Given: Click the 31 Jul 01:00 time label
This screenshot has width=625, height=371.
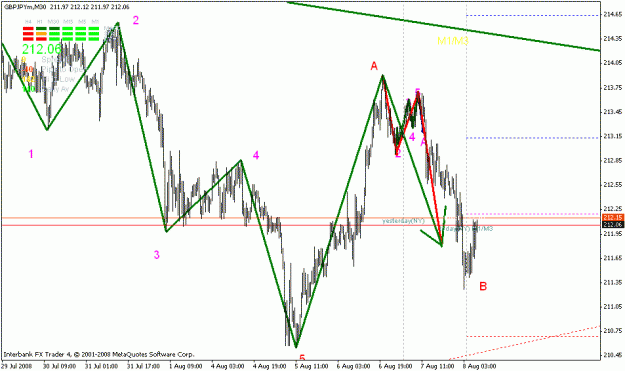Looking at the screenshot, I should (101, 366).
